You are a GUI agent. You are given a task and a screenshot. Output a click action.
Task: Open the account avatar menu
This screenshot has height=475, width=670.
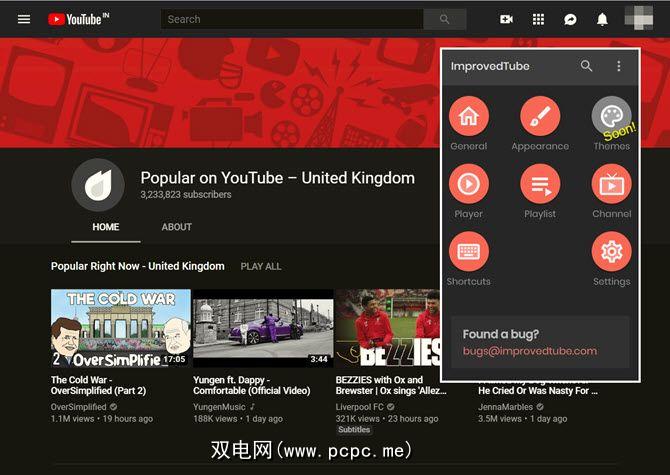point(638,18)
